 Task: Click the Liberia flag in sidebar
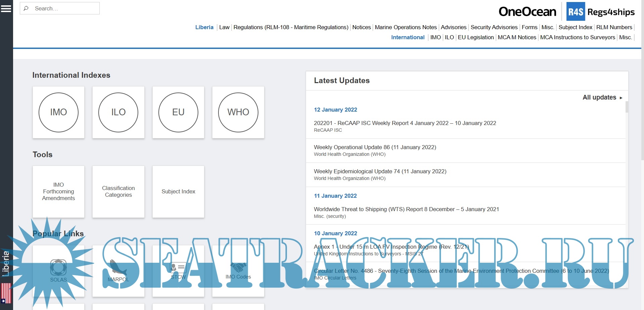pyautogui.click(x=6, y=293)
